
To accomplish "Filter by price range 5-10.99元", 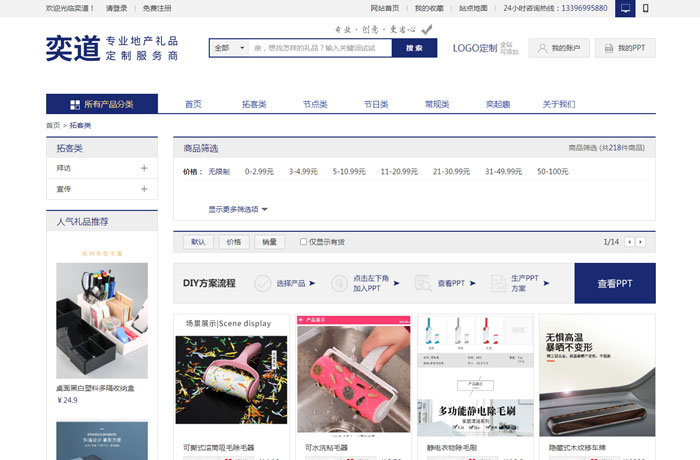I will [x=349, y=172].
